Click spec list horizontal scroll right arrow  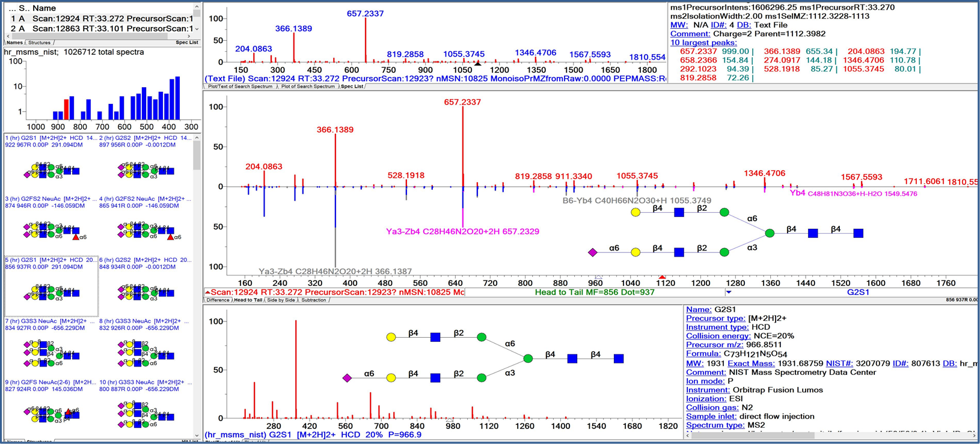point(189,36)
